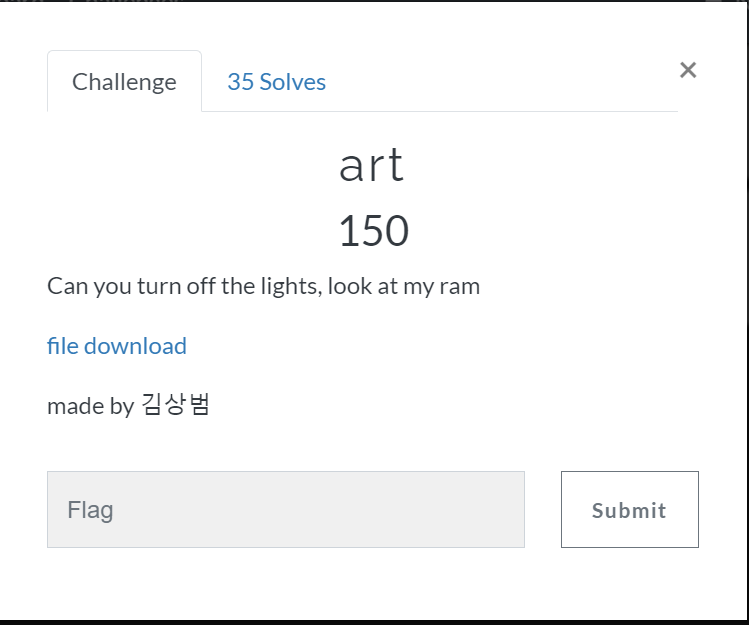Viewport: 749px width, 625px height.
Task: Open the solves count link
Action: tap(276, 82)
